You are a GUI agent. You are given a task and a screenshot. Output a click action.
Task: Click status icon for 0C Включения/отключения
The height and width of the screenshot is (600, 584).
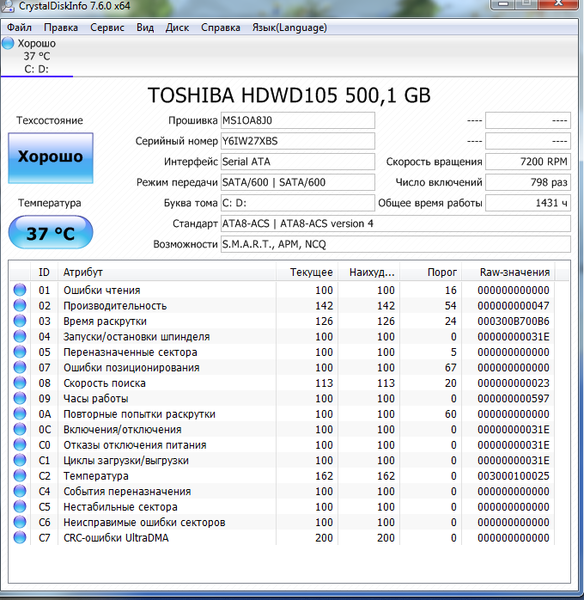coord(20,429)
